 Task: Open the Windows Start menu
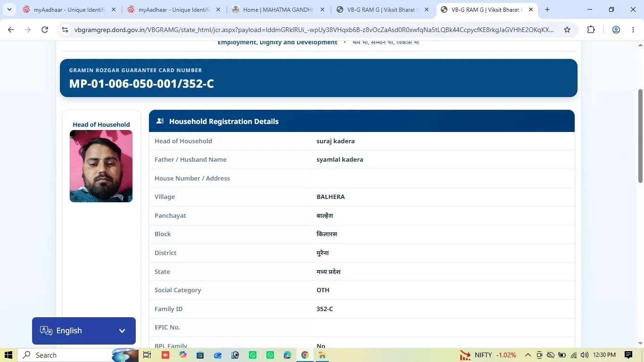tap(8, 355)
